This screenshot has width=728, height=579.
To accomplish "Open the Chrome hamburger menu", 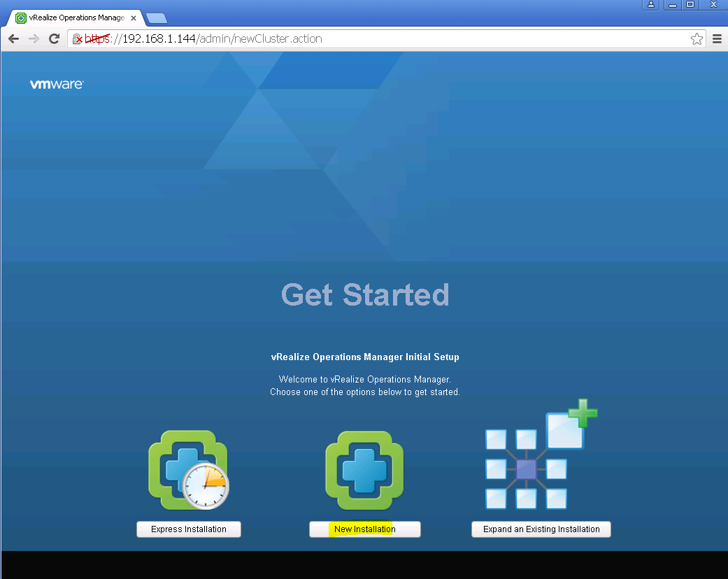I will (717, 39).
